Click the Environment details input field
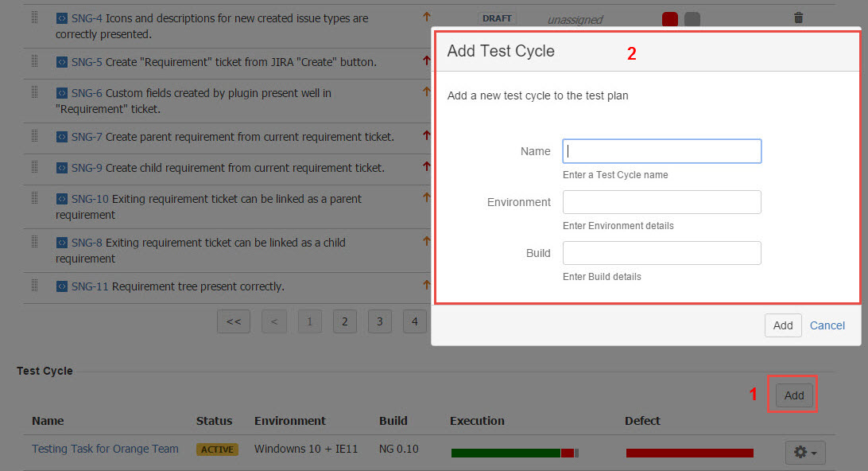Viewport: 868px width, 471px height. [661, 202]
